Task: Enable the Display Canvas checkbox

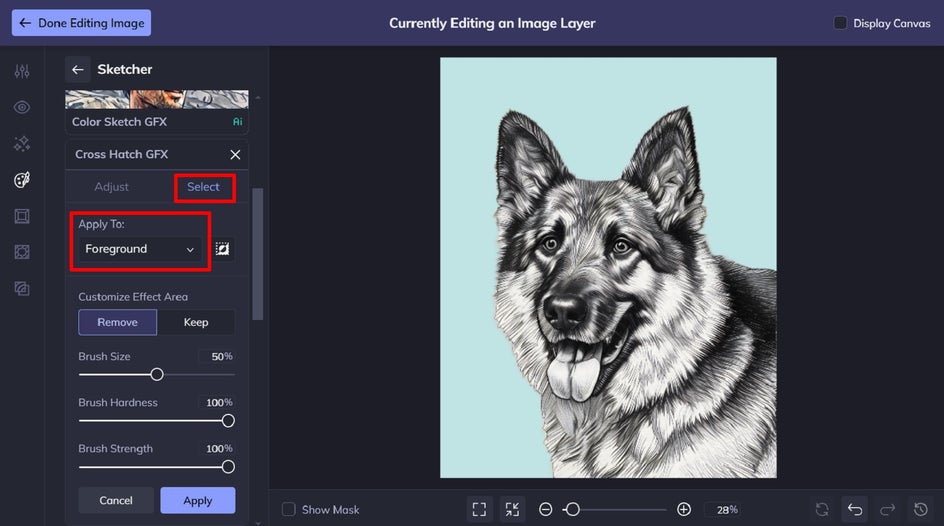Action: tap(840, 23)
